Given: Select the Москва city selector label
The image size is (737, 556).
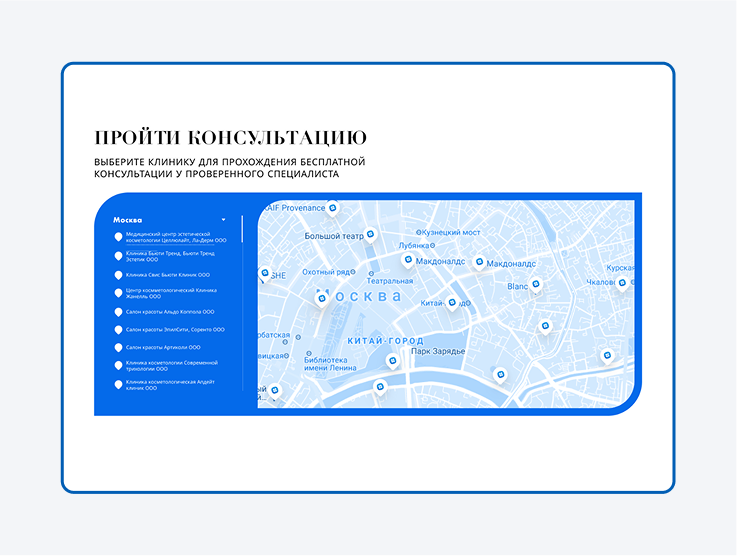Looking at the screenshot, I should click(128, 219).
